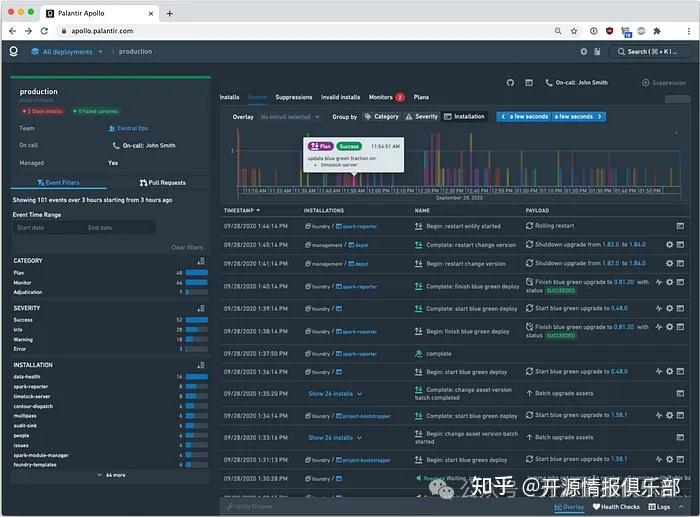The image size is (700, 517).
Task: Group events by Severity
Action: [422, 117]
